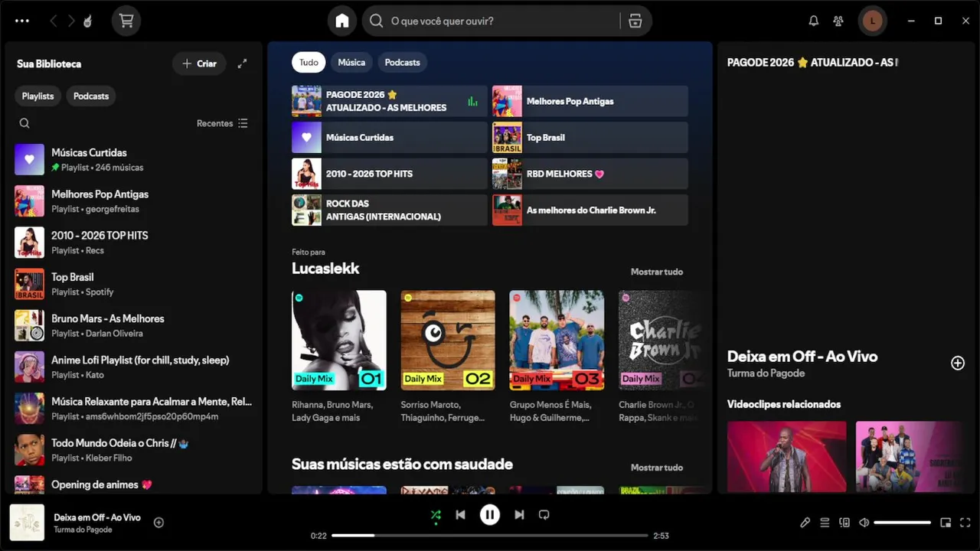Open Deixa em Off title in player bar

tap(97, 517)
